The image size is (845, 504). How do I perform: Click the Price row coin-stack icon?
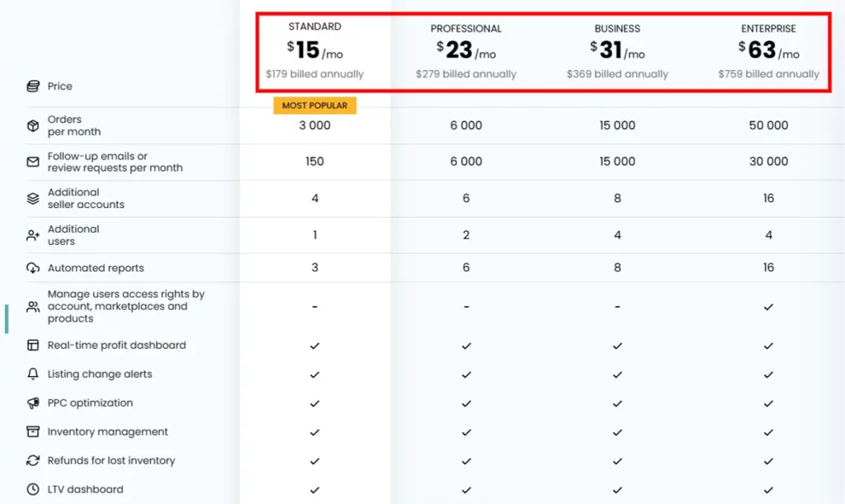point(33,86)
